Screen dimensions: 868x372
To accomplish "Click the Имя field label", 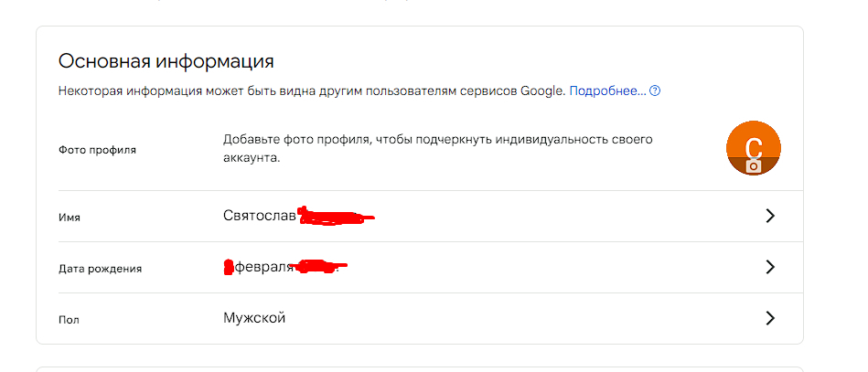I will point(70,218).
